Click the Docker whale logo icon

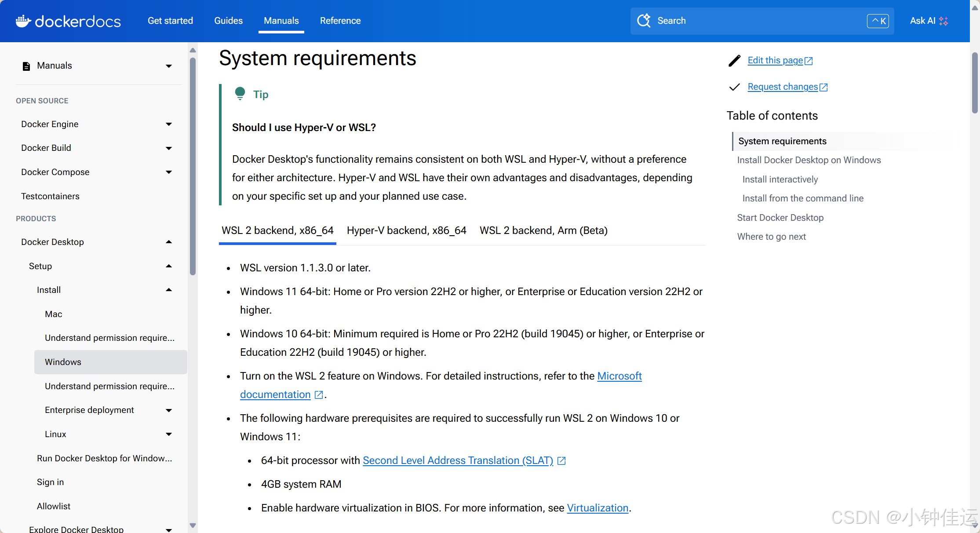pos(23,21)
